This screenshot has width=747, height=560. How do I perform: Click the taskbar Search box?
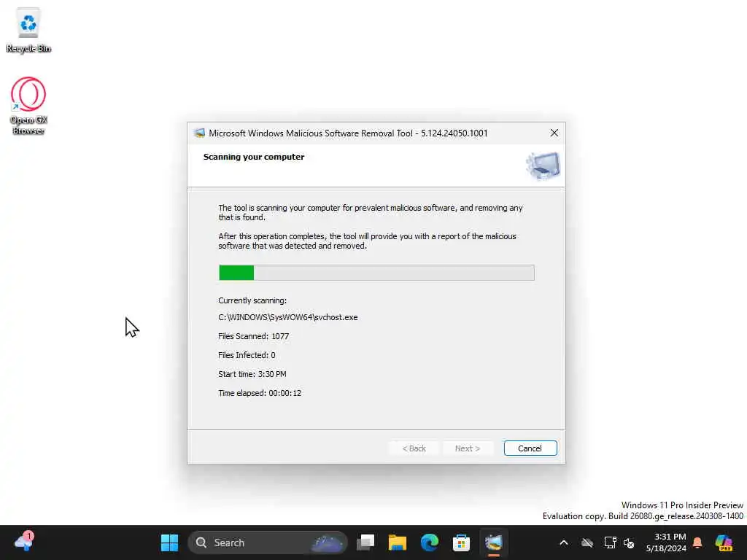[268, 542]
